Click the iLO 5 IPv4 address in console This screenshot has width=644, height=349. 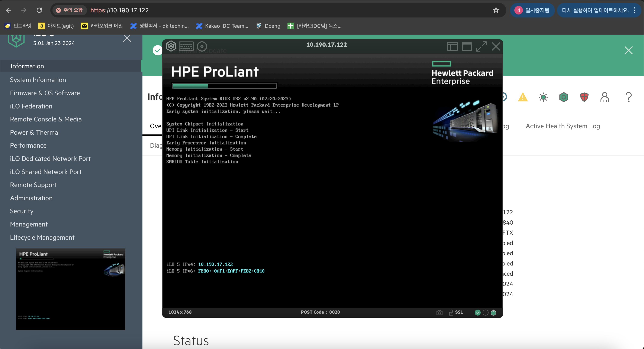215,264
